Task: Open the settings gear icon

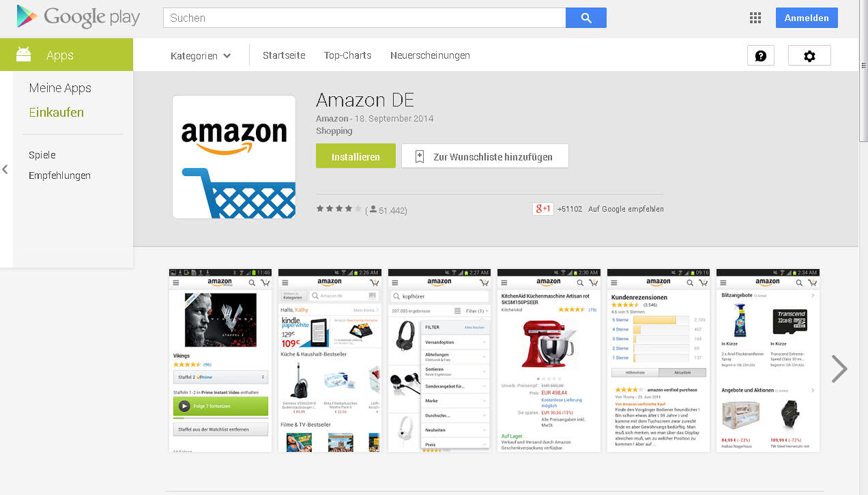Action: click(809, 56)
